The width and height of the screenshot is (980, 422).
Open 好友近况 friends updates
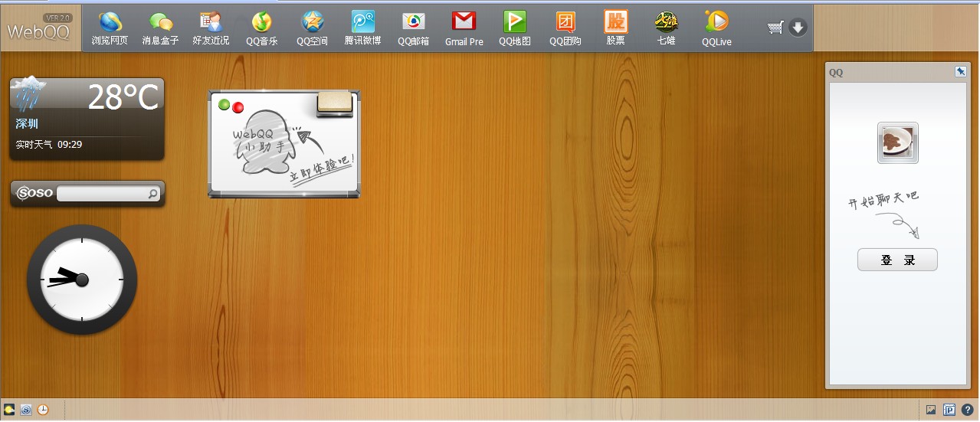[211, 28]
